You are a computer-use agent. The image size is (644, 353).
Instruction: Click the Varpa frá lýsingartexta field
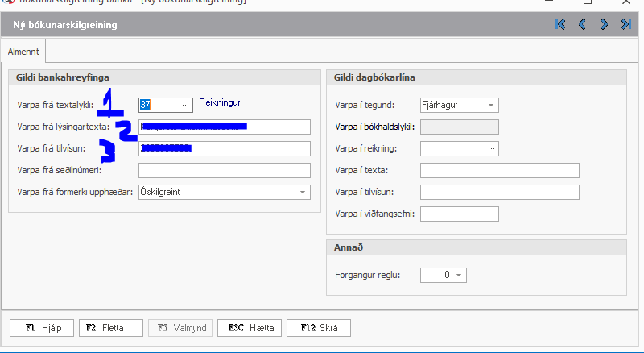pos(224,127)
